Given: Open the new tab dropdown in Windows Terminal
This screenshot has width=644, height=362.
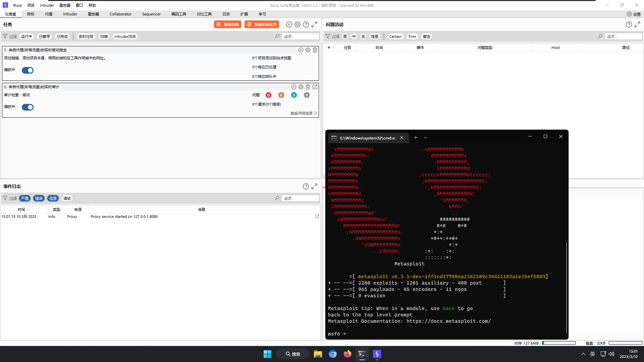Looking at the screenshot, I should 425,137.
